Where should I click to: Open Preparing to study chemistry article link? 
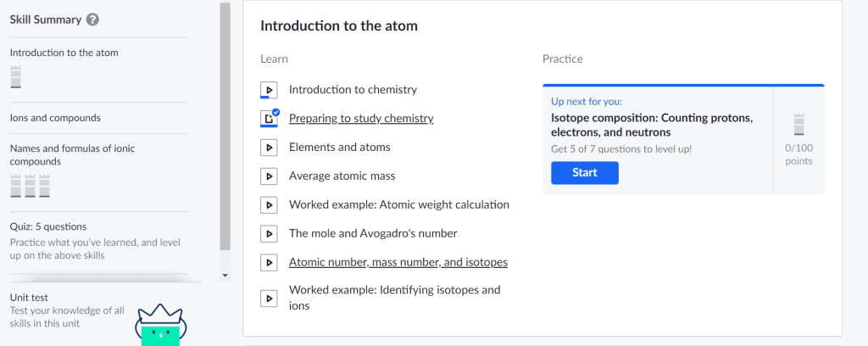(x=361, y=119)
